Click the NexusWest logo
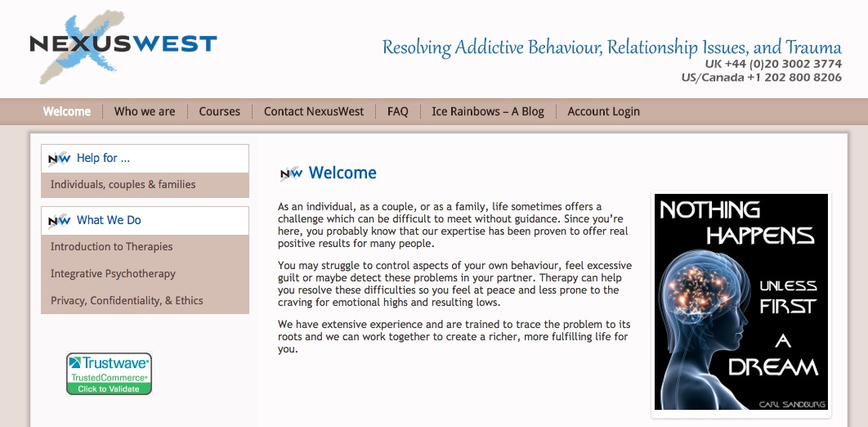The height and width of the screenshot is (427, 868). pyautogui.click(x=123, y=47)
